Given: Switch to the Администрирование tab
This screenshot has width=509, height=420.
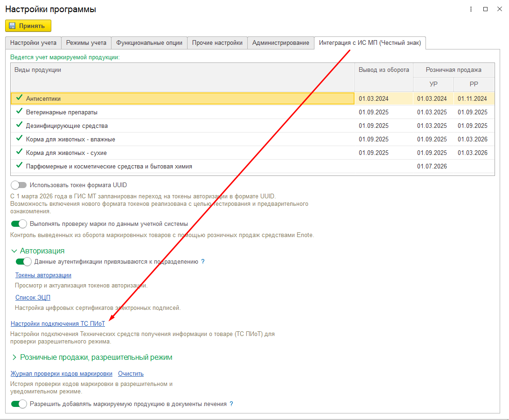Looking at the screenshot, I should point(280,43).
